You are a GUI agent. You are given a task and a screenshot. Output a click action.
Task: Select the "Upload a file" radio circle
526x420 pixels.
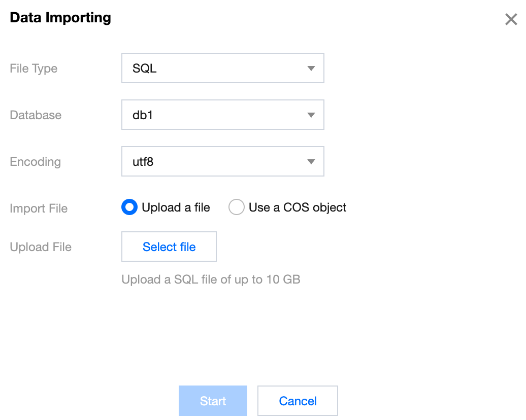129,207
